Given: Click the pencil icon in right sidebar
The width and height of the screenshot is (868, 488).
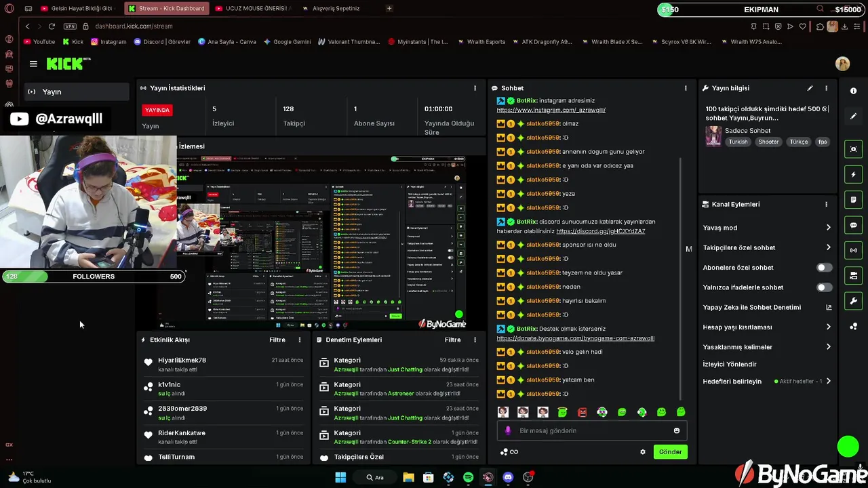Looking at the screenshot, I should click(x=853, y=117).
